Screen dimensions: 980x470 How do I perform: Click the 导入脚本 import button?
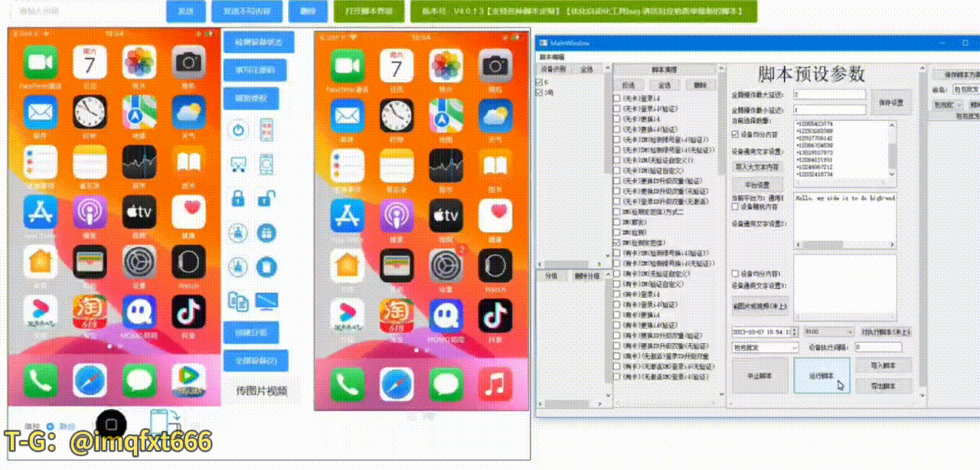883,366
